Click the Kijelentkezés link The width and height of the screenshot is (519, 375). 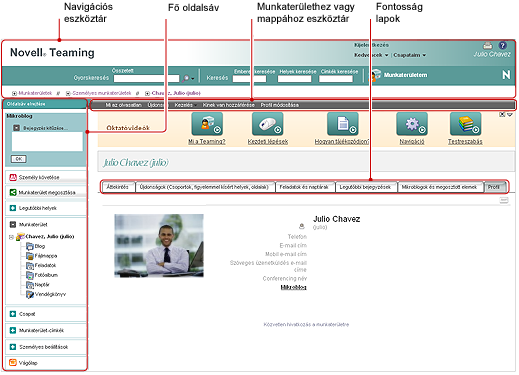click(x=371, y=45)
